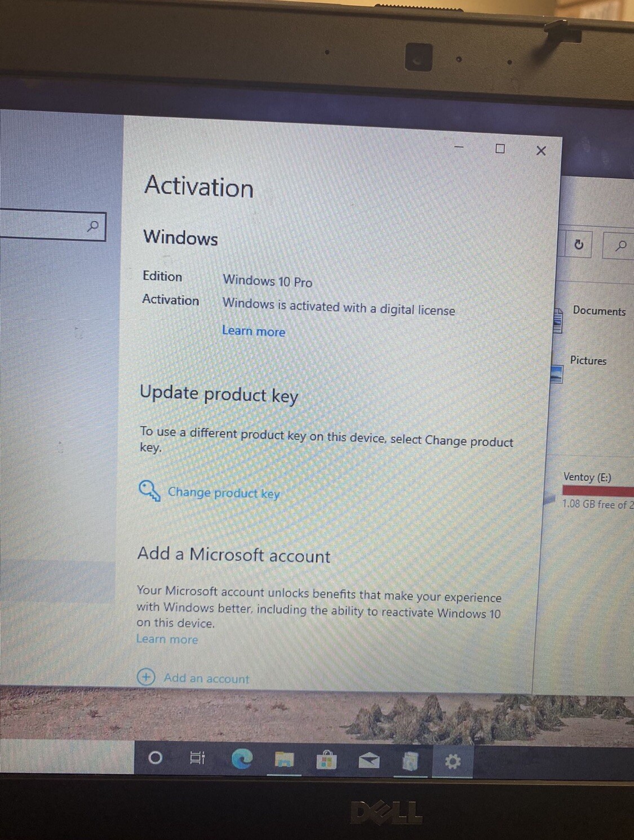The width and height of the screenshot is (634, 840).
Task: Click the Change product key link
Action: [224, 493]
